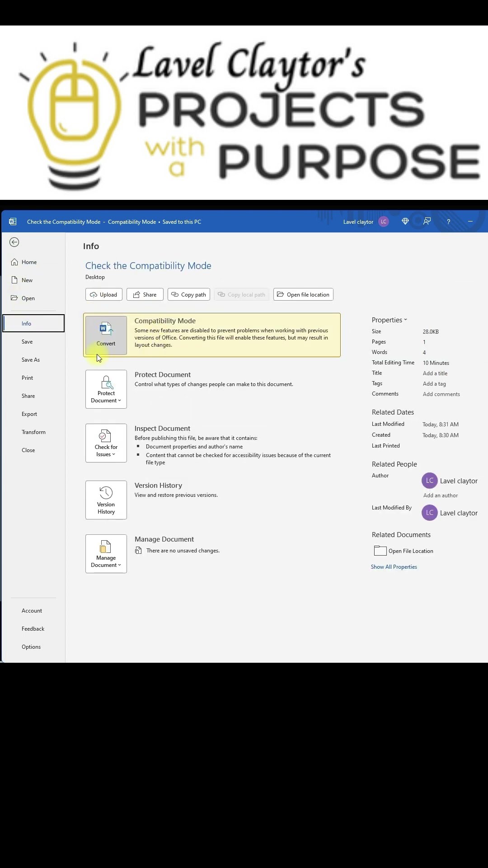Open Version History
This screenshot has height=868, width=488.
[x=106, y=500]
